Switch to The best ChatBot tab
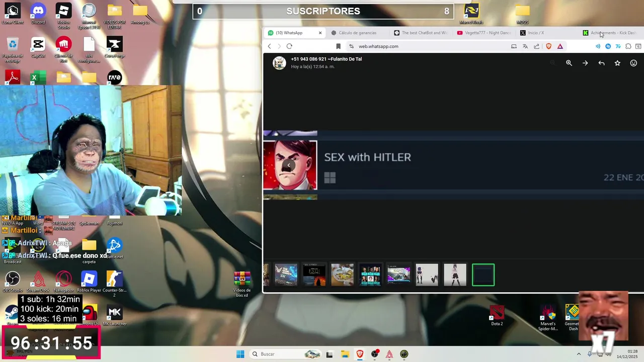This screenshot has height=362, width=644. (421, 33)
